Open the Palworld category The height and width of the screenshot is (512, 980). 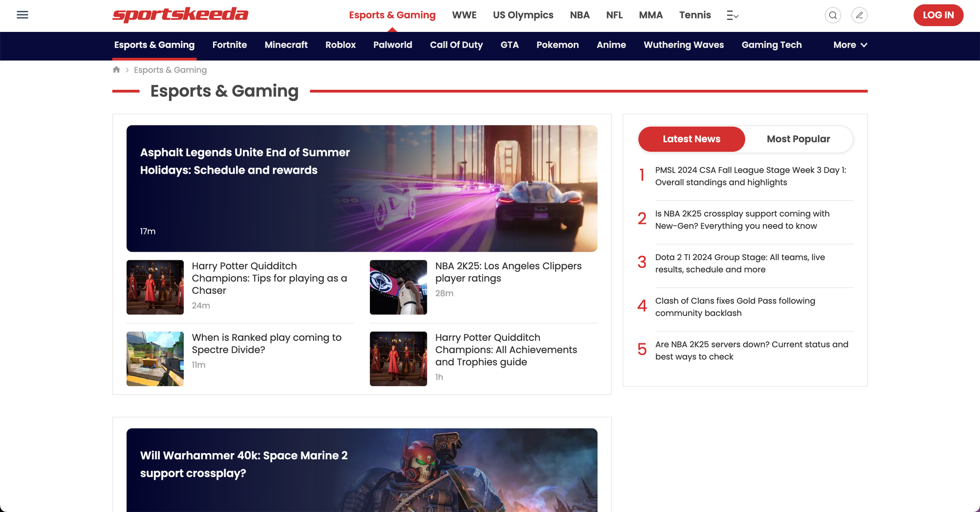pos(392,45)
